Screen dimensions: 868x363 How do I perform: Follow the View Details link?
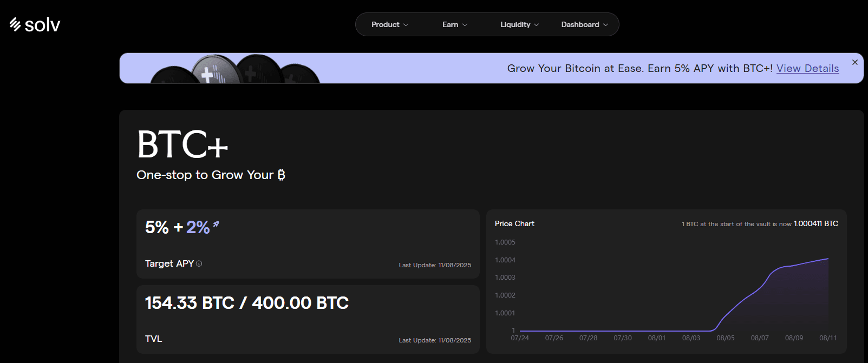click(807, 69)
